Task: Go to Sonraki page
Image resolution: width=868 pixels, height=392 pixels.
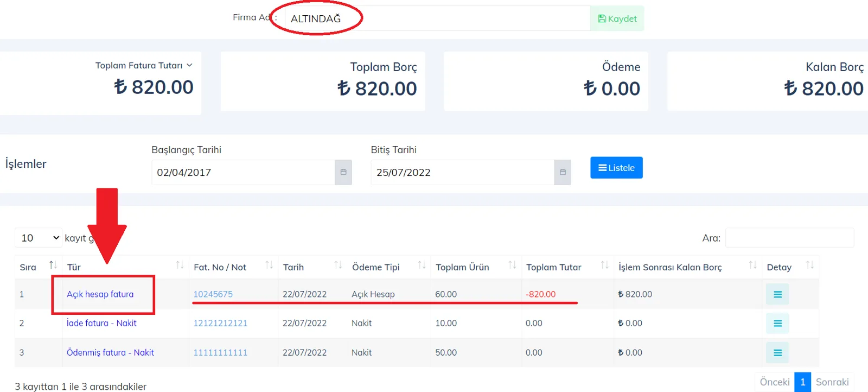Action: pyautogui.click(x=832, y=382)
